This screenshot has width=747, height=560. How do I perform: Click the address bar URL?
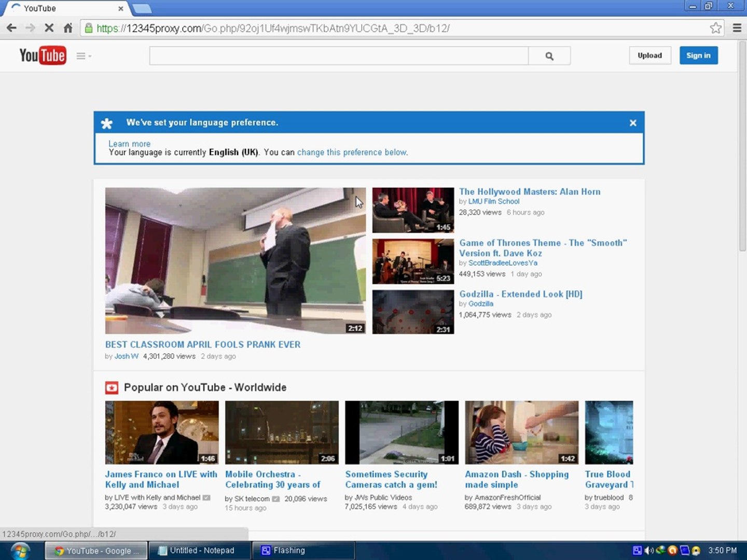pos(273,29)
